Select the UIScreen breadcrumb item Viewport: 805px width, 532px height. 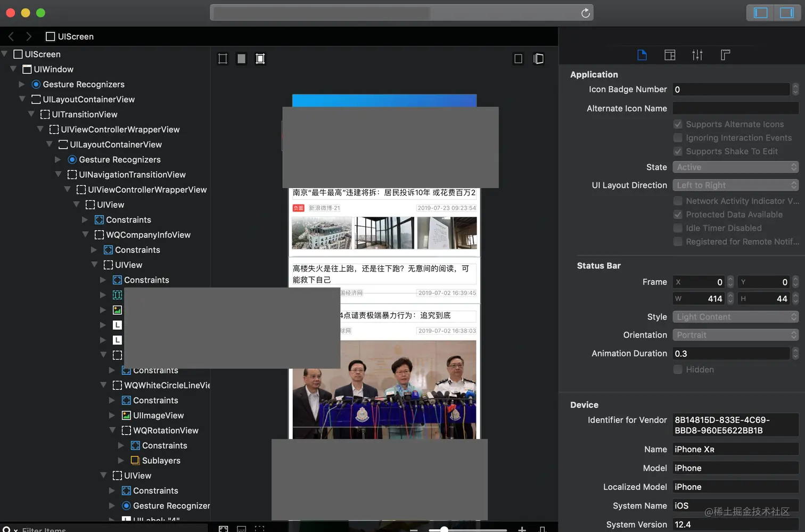pyautogui.click(x=70, y=37)
